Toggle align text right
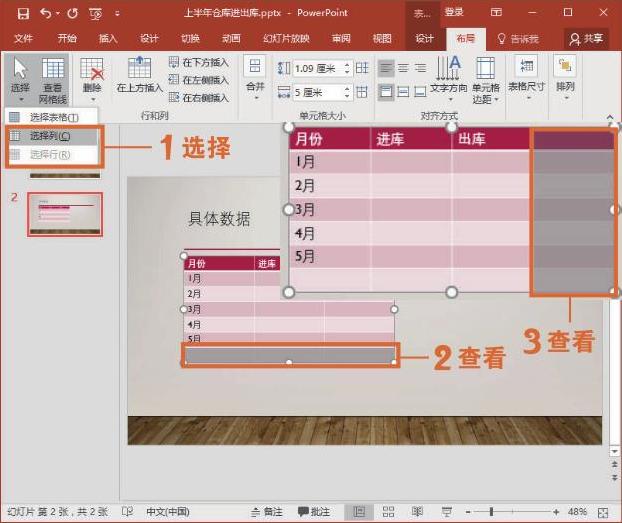Viewport: 622px width, 523px height. 420,68
